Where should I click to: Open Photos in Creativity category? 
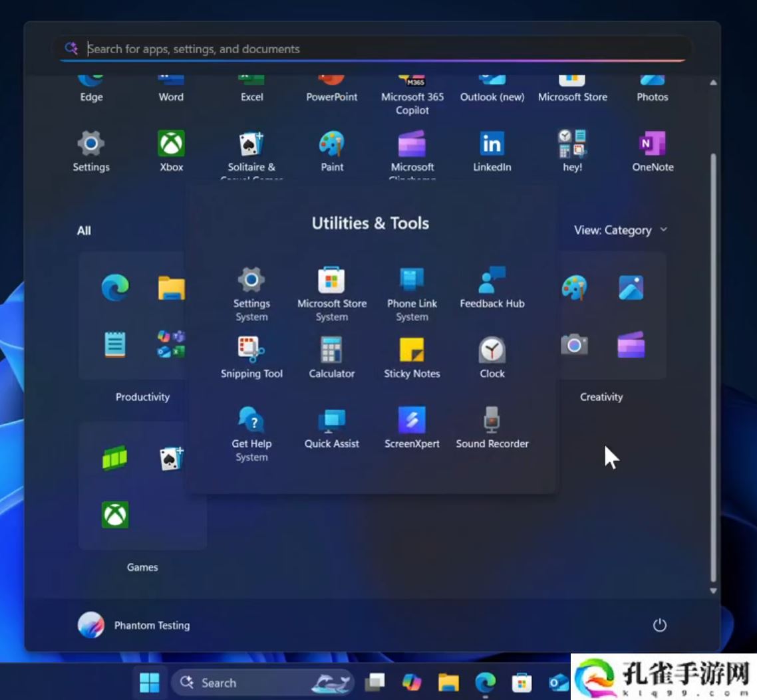click(x=631, y=288)
